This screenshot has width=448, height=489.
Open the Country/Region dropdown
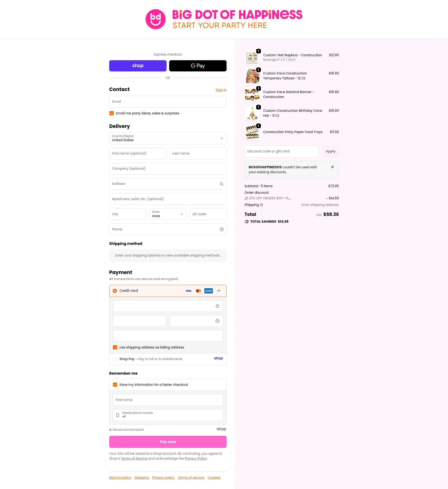tap(168, 138)
